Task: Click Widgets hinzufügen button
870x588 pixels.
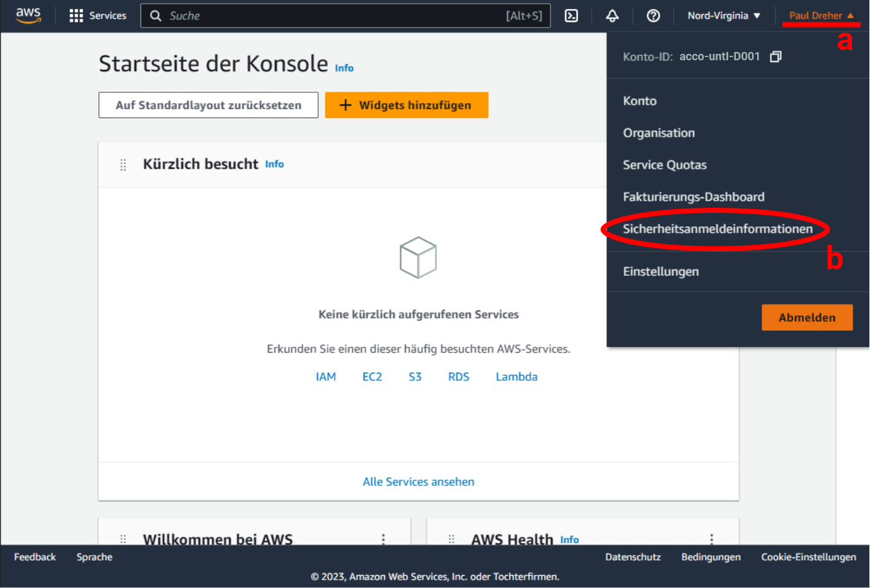Action: click(407, 105)
